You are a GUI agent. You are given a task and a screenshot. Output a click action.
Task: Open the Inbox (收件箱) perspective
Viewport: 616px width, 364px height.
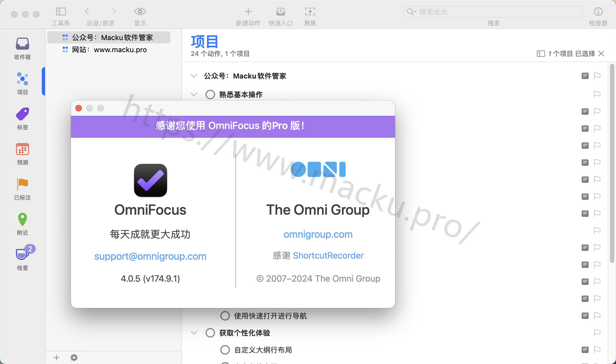(22, 49)
